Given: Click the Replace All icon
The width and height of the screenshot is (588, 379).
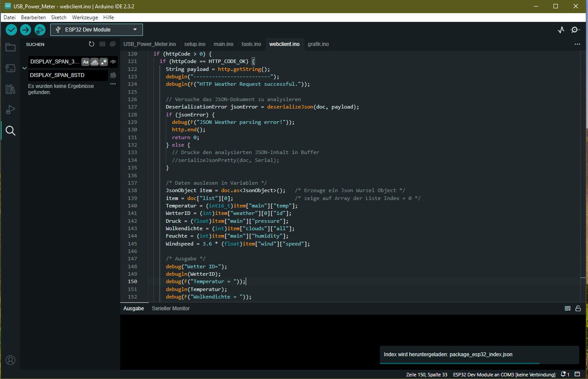Looking at the screenshot, I should (x=113, y=75).
